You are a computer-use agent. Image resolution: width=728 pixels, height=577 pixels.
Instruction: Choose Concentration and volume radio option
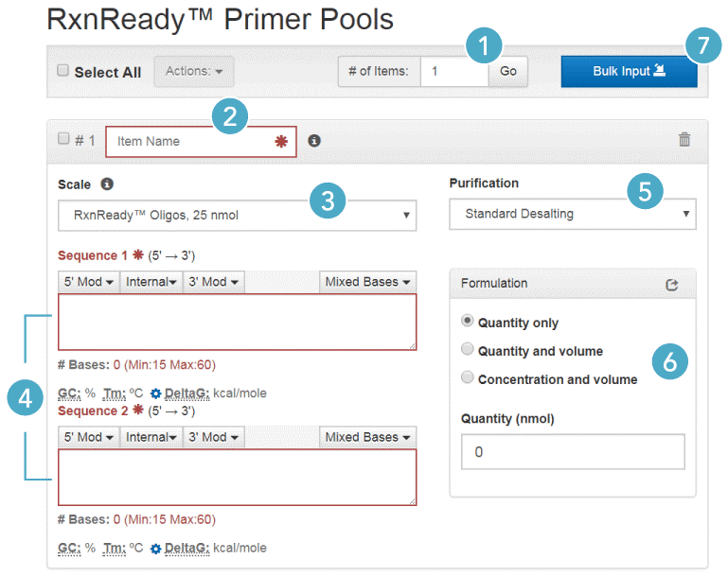pos(467,377)
